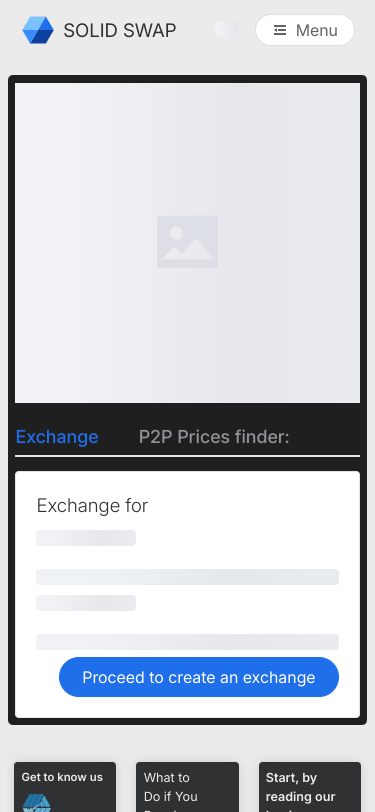Screen dimensions: 375x812
Task: Open the Start, by reading our card
Action: tap(310, 787)
